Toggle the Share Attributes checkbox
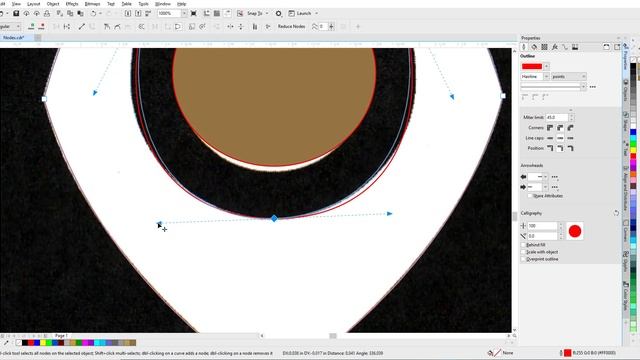Viewport: 640px width, 360px height. pos(530,196)
